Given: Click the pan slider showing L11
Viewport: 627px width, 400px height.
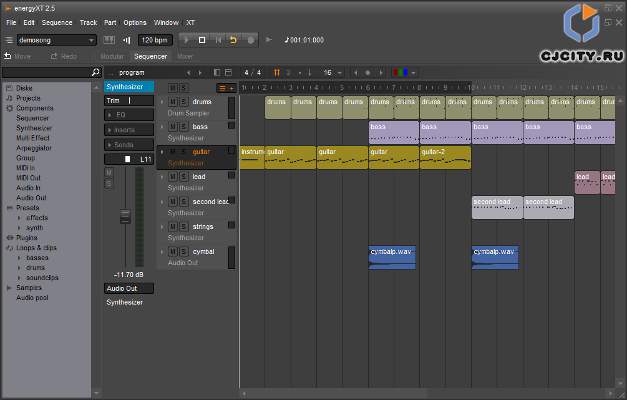Looking at the screenshot, I should tap(129, 159).
